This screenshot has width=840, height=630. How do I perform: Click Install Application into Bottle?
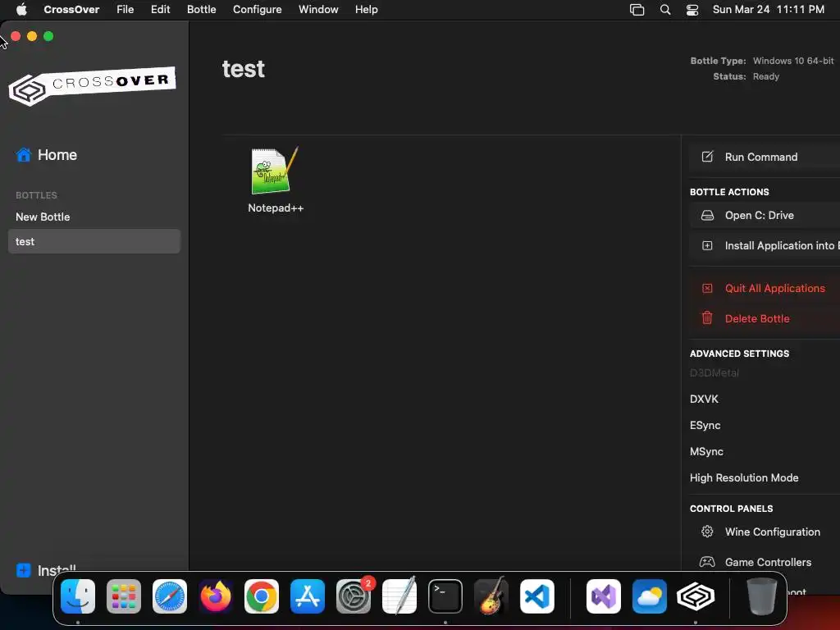[765, 246]
